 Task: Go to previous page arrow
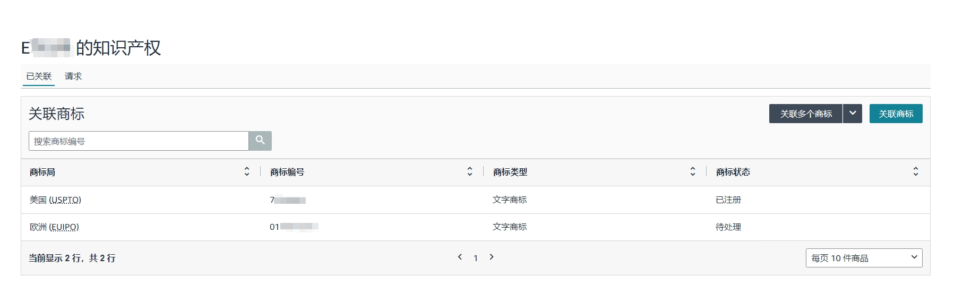click(460, 257)
